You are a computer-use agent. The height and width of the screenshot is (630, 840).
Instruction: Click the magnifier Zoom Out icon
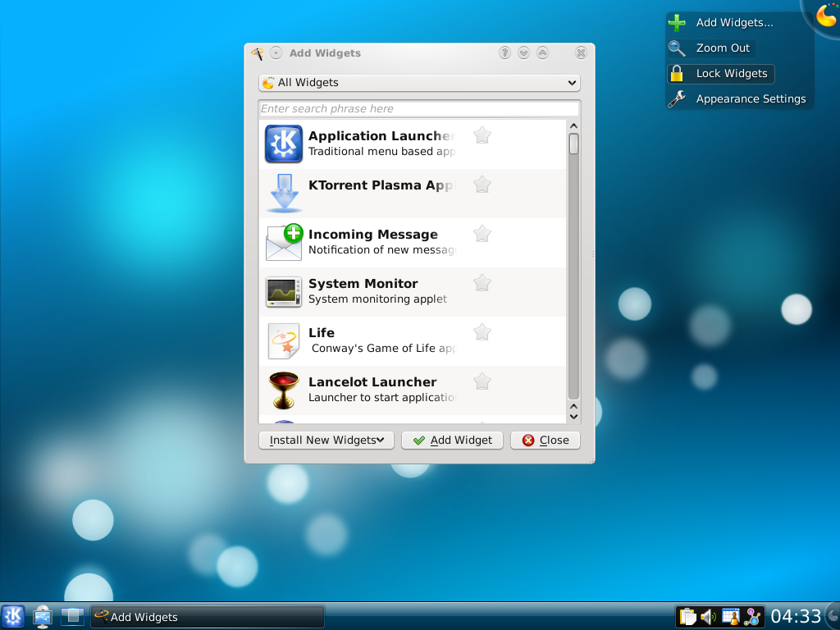(x=677, y=48)
